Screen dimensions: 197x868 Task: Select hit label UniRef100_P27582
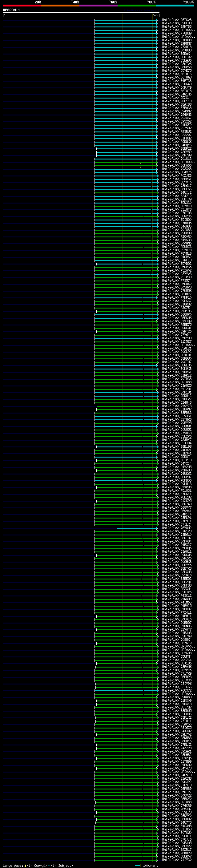click(177, 128)
